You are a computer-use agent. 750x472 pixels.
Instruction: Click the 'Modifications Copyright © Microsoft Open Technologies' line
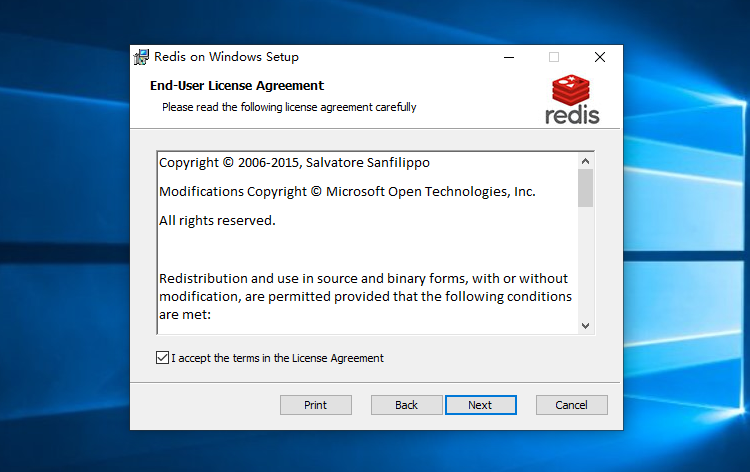[x=347, y=192]
